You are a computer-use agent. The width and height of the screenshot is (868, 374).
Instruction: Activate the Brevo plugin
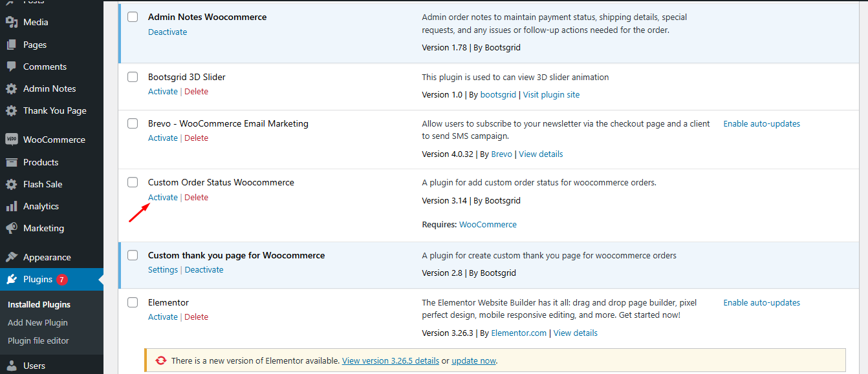[x=163, y=138]
